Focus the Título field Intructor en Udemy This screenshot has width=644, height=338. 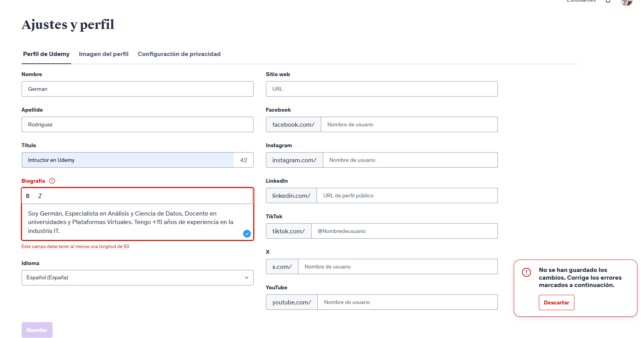[128, 160]
